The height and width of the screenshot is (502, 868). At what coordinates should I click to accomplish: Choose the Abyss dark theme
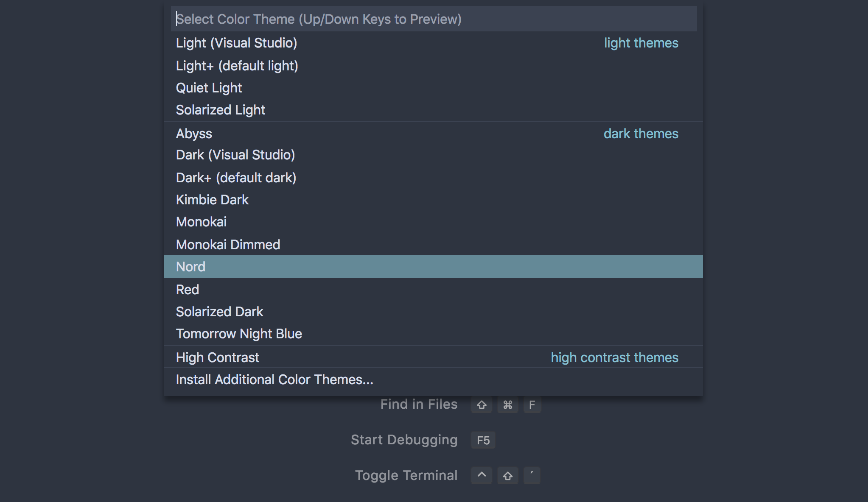pos(433,134)
